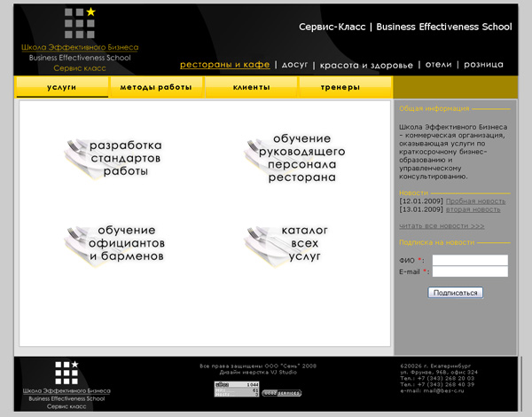Open 'обучение официантов и барменов' link
The width and height of the screenshot is (532, 417).
(127, 243)
